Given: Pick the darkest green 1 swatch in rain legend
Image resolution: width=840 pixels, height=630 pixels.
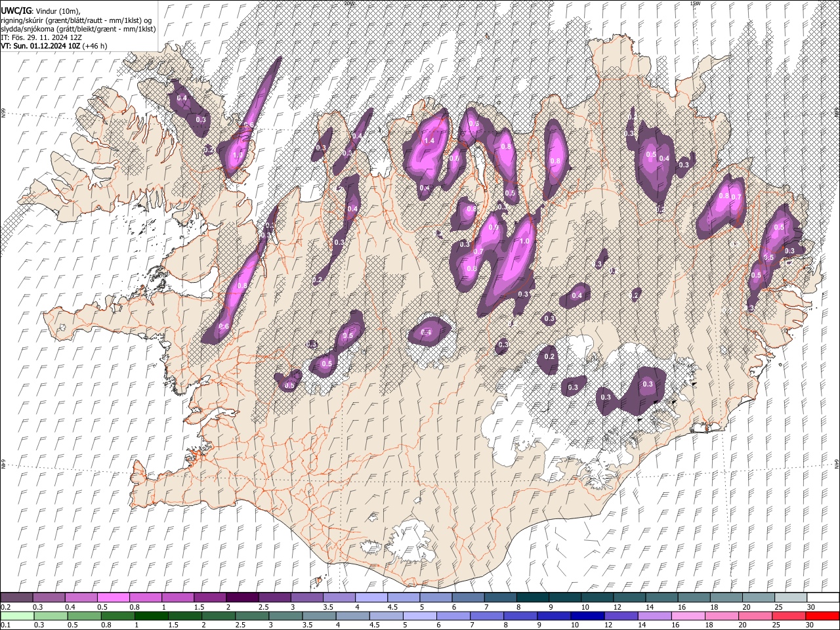Looking at the screenshot, I should point(152,616).
